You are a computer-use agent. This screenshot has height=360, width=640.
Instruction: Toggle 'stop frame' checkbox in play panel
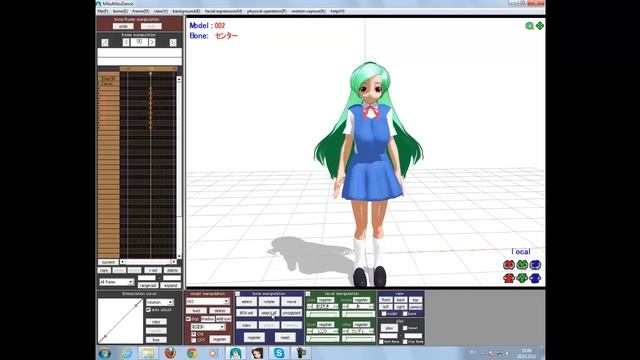[x=405, y=342]
